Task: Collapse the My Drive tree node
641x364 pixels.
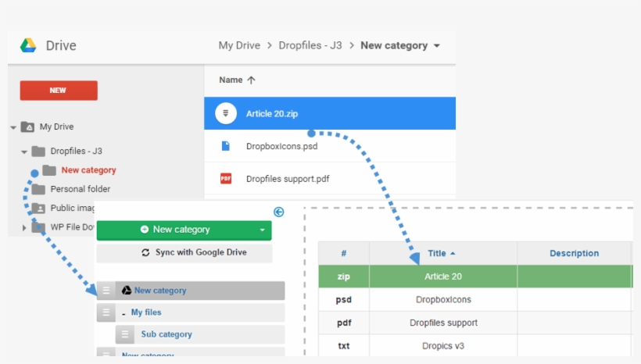Action: pyautogui.click(x=13, y=127)
